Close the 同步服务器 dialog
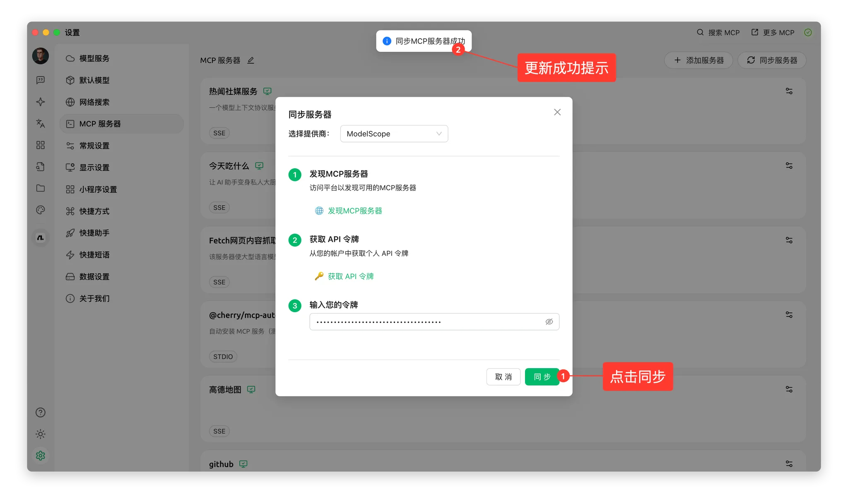 point(557,112)
